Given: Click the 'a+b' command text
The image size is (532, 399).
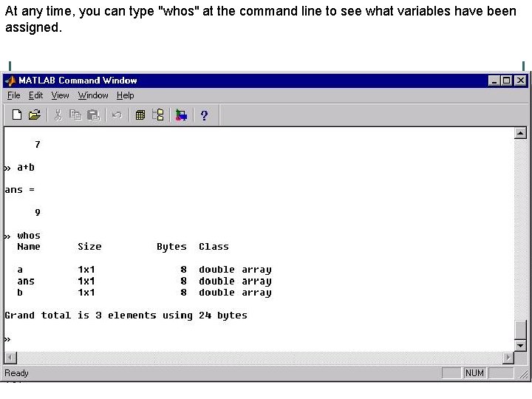Looking at the screenshot, I should pos(26,168).
